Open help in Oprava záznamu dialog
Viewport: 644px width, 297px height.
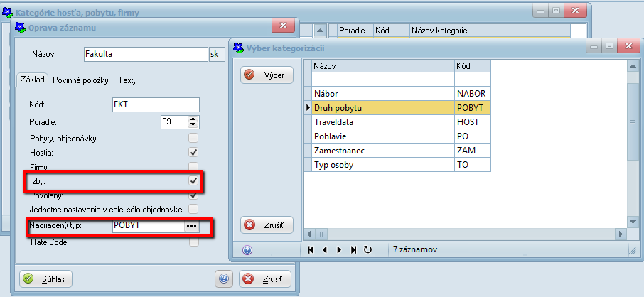pos(223,279)
